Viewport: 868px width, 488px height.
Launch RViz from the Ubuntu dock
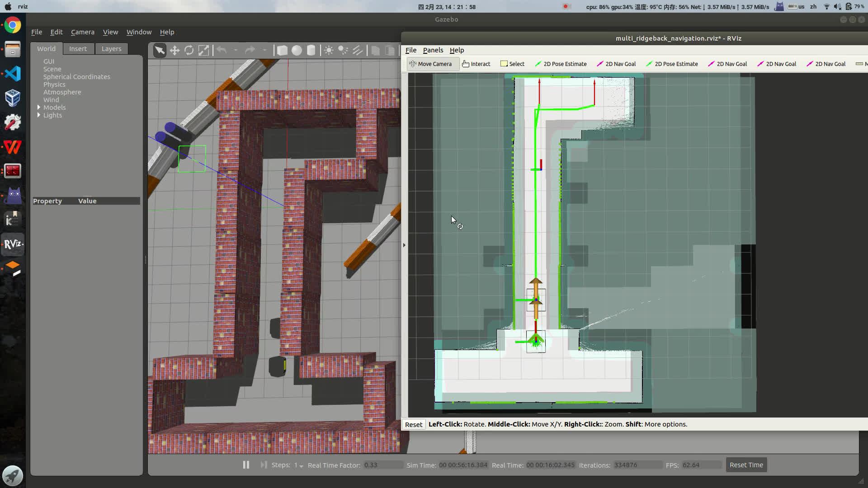pyautogui.click(x=12, y=244)
